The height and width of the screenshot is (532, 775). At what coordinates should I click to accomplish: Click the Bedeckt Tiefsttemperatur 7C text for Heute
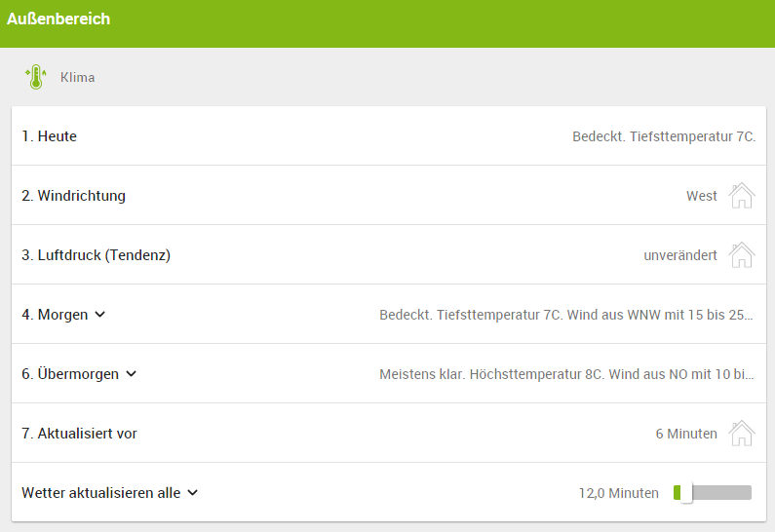663,136
